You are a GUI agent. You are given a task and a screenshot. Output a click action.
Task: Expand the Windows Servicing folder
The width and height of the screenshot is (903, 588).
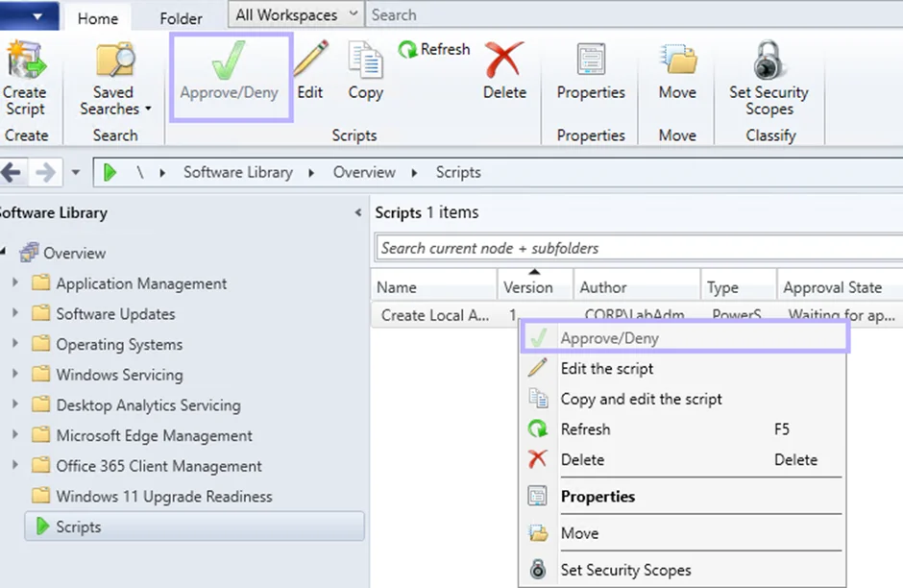point(15,374)
